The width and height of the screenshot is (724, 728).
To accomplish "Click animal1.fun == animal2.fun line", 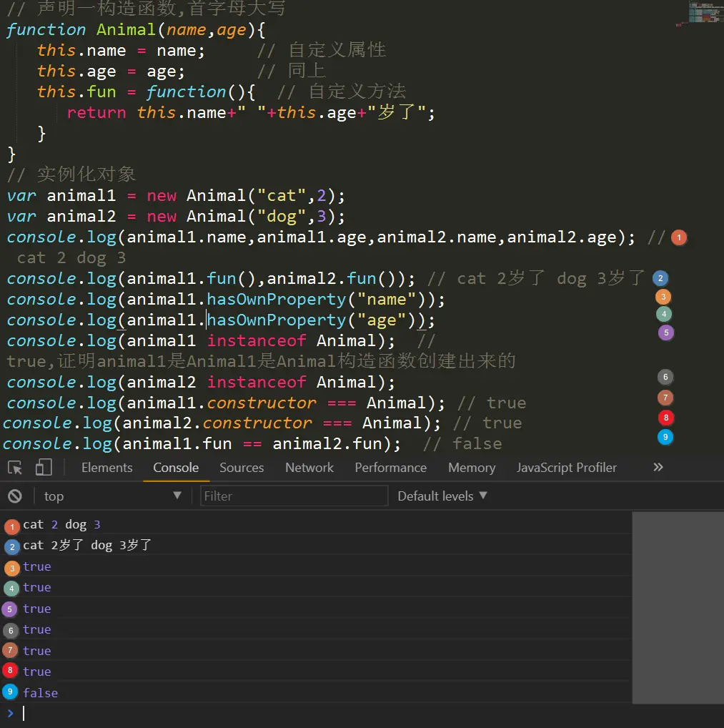I will 202,444.
